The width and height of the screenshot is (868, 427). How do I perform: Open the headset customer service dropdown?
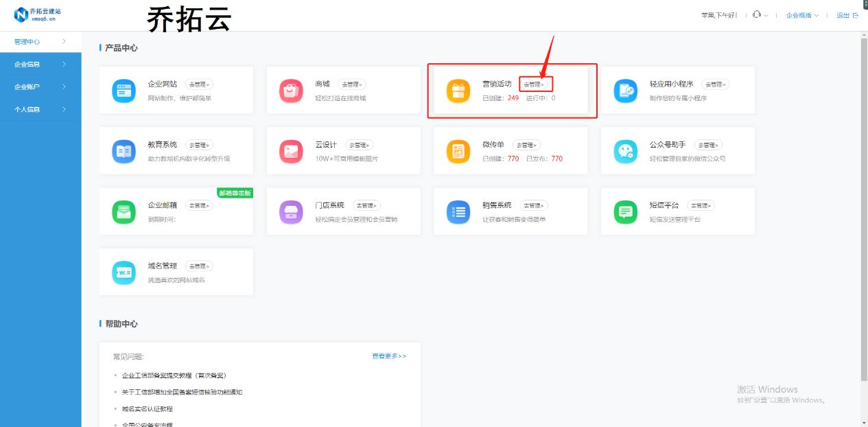760,15
